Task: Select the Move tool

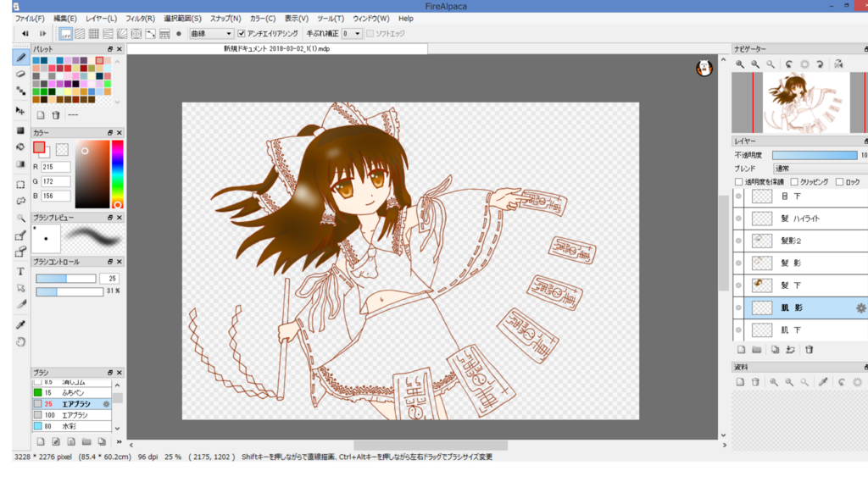Action: tap(21, 111)
